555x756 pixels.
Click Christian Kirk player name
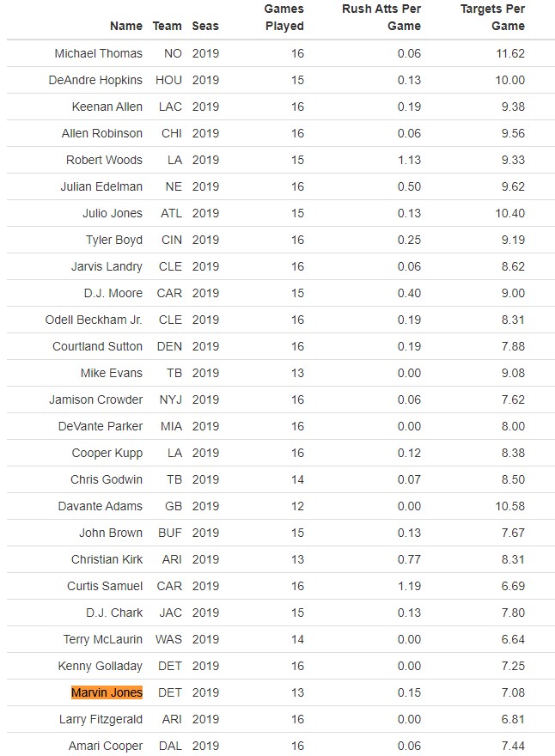pos(107,559)
